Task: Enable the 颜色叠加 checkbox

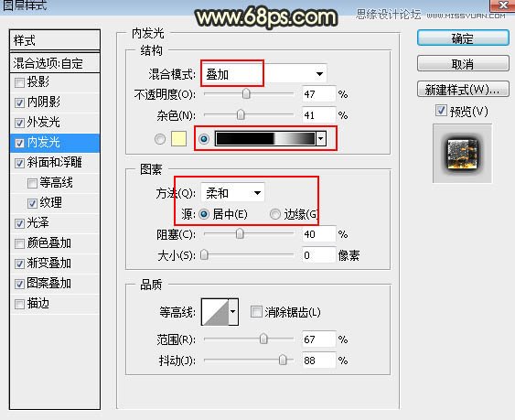Action: 19,243
